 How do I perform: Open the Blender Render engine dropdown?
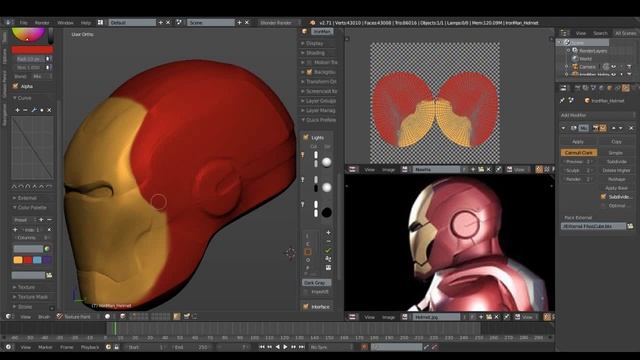point(279,22)
